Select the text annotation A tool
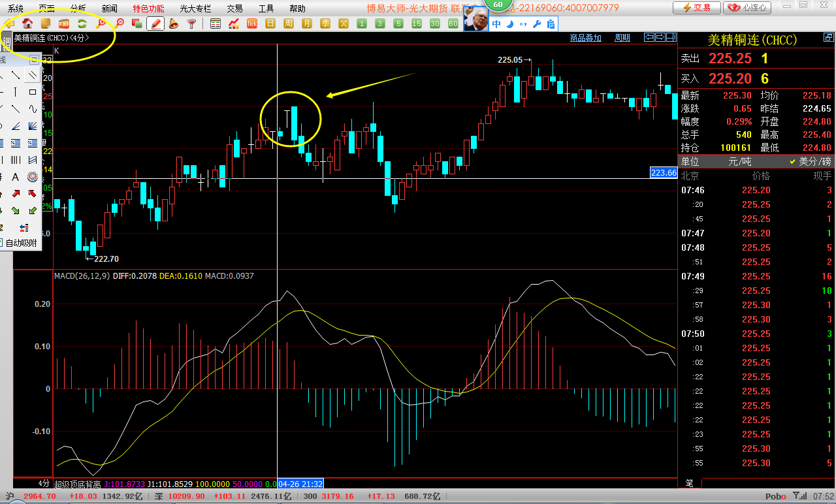Image resolution: width=836 pixels, height=504 pixels. click(x=14, y=177)
